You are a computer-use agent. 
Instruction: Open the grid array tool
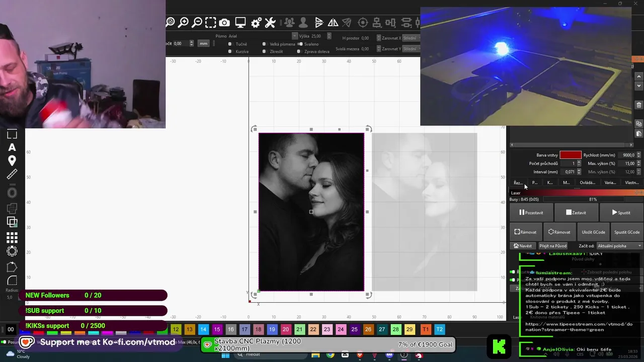tap(12, 237)
